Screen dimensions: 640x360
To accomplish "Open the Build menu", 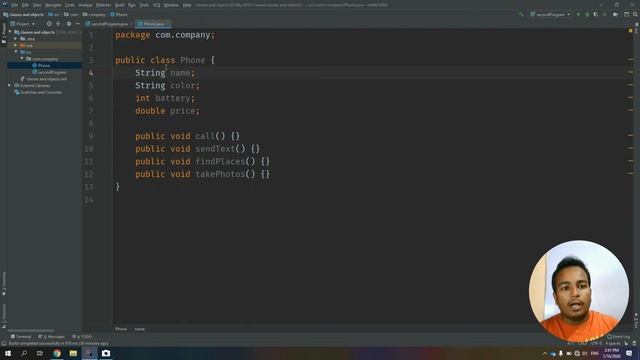I will (x=120, y=5).
